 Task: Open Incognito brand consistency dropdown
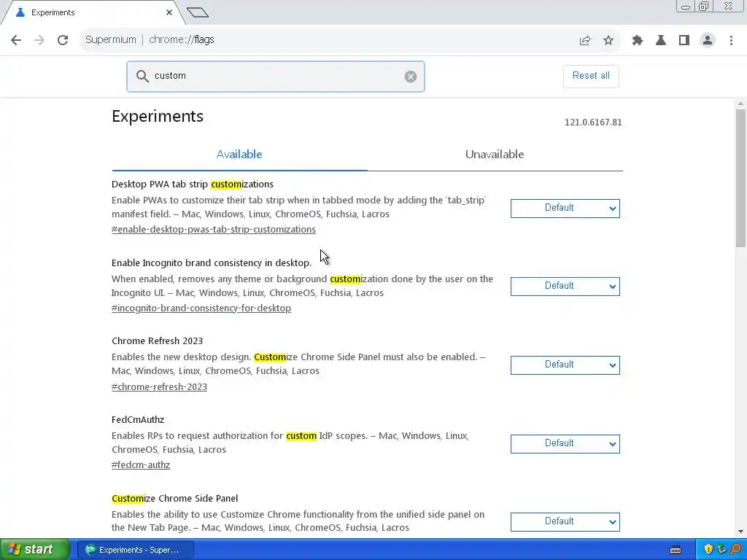565,286
